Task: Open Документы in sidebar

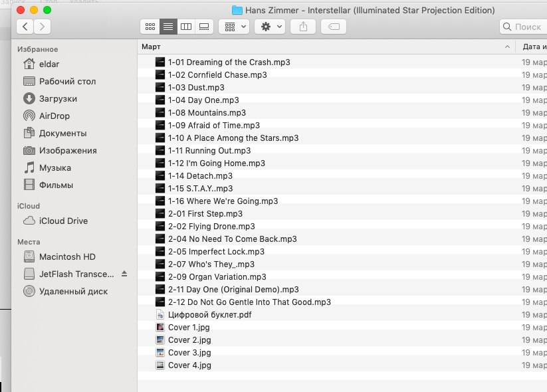Action: point(55,134)
